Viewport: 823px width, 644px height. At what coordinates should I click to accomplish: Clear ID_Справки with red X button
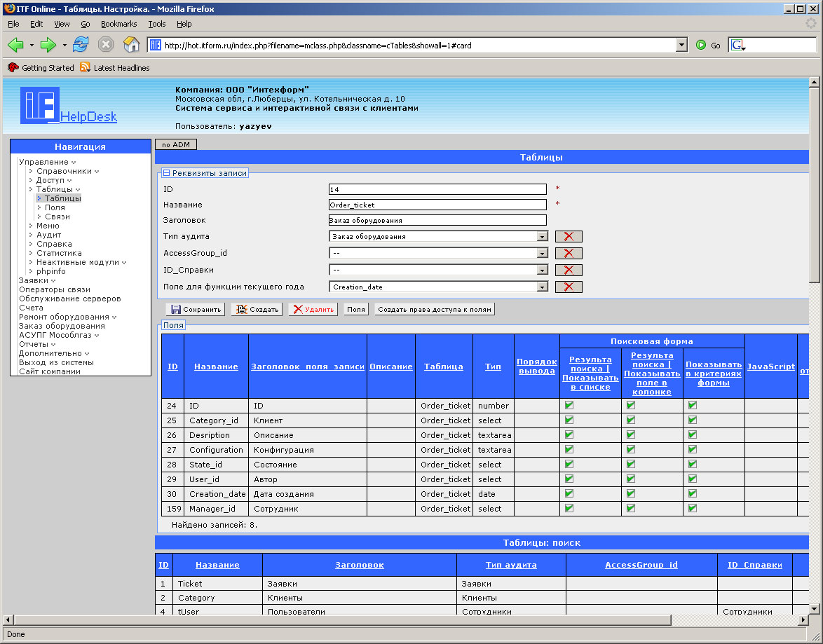pos(569,270)
